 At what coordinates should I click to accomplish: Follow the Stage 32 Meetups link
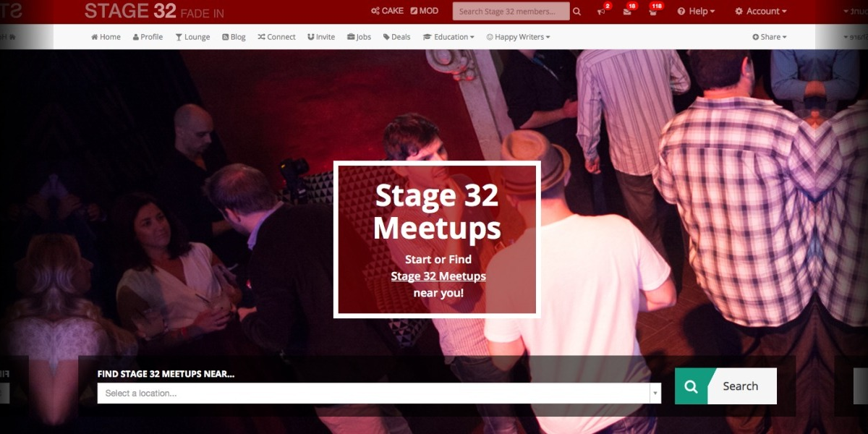coord(438,276)
